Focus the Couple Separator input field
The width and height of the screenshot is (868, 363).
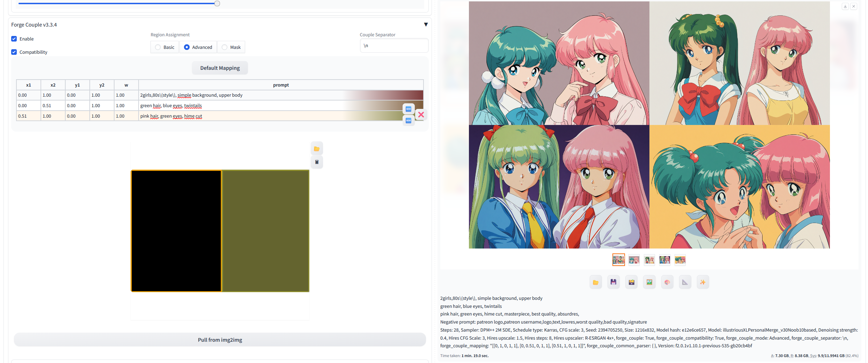click(394, 46)
